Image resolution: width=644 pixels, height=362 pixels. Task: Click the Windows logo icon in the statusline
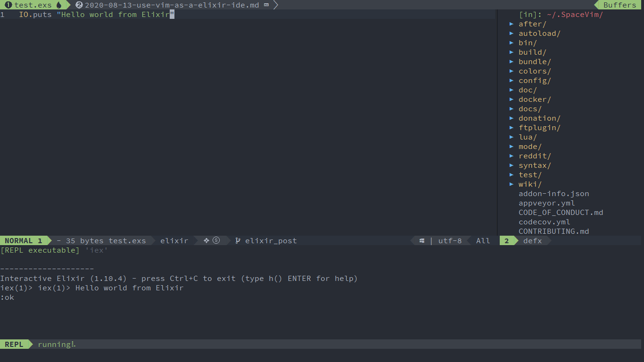click(x=421, y=241)
